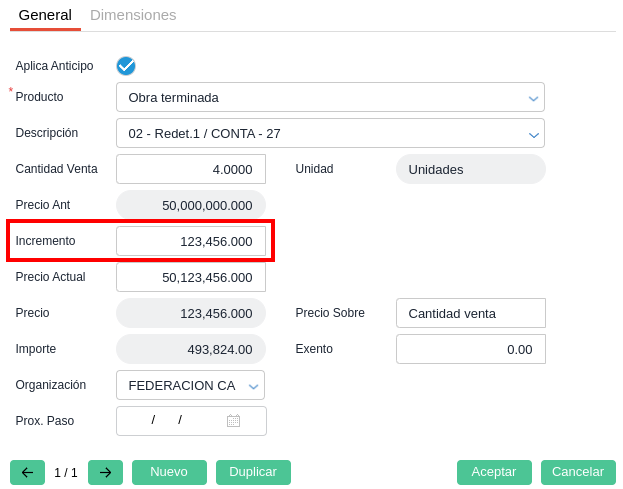Focus the Incremento input field
Image resolution: width=623 pixels, height=489 pixels.
(191, 241)
